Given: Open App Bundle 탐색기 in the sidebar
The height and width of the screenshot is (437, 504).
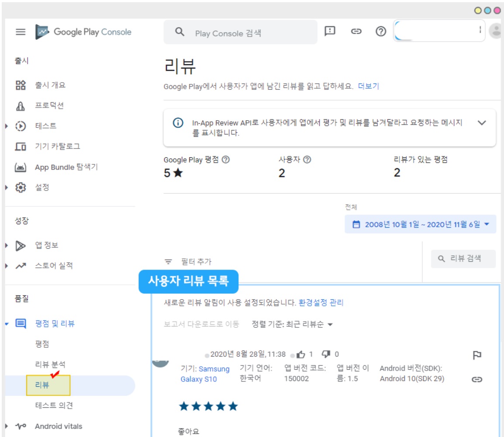Looking at the screenshot, I should [x=66, y=167].
